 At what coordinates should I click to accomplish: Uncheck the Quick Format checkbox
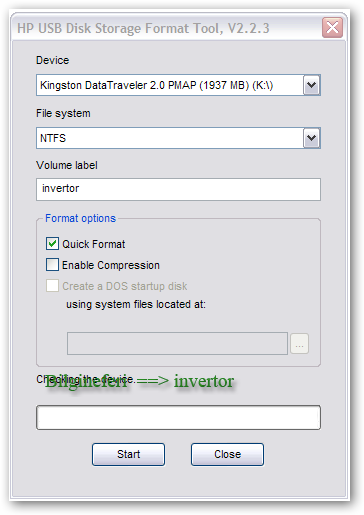[x=52, y=244]
